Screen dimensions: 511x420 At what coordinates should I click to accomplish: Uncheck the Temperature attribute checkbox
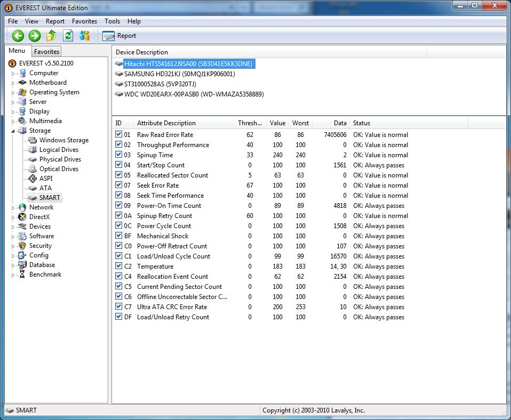(118, 265)
